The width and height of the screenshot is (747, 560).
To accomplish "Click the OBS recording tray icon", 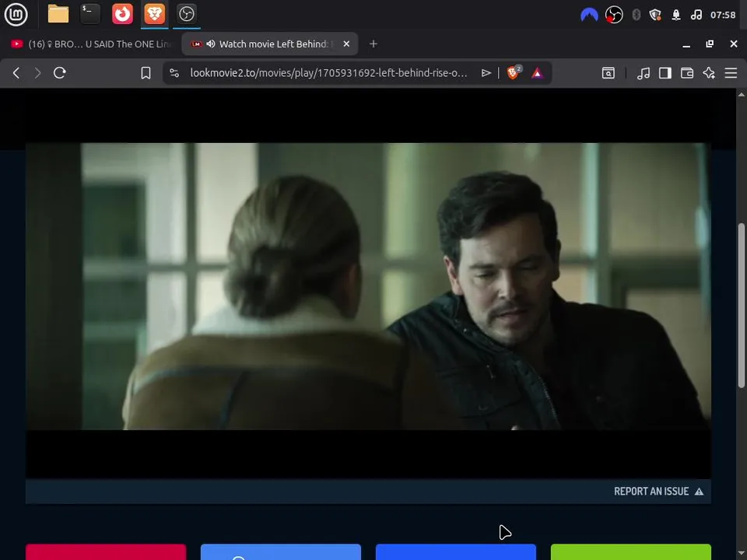I will (614, 15).
